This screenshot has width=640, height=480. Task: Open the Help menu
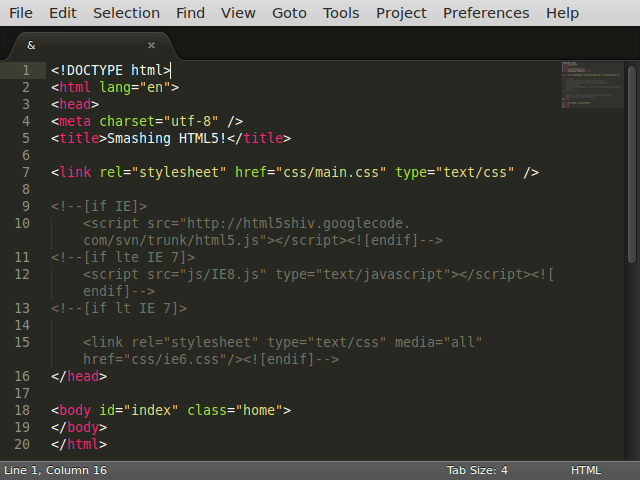pos(562,13)
